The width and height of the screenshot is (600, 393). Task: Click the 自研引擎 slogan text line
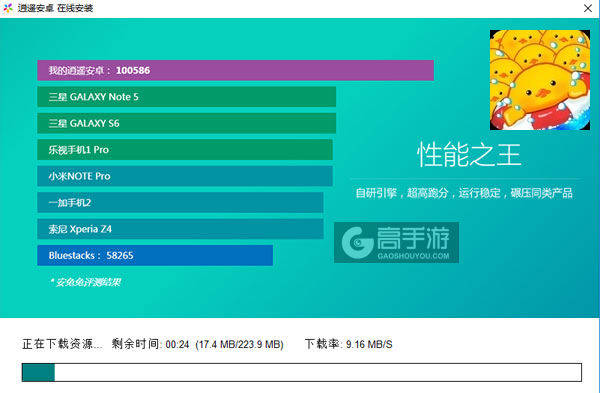pyautogui.click(x=464, y=193)
